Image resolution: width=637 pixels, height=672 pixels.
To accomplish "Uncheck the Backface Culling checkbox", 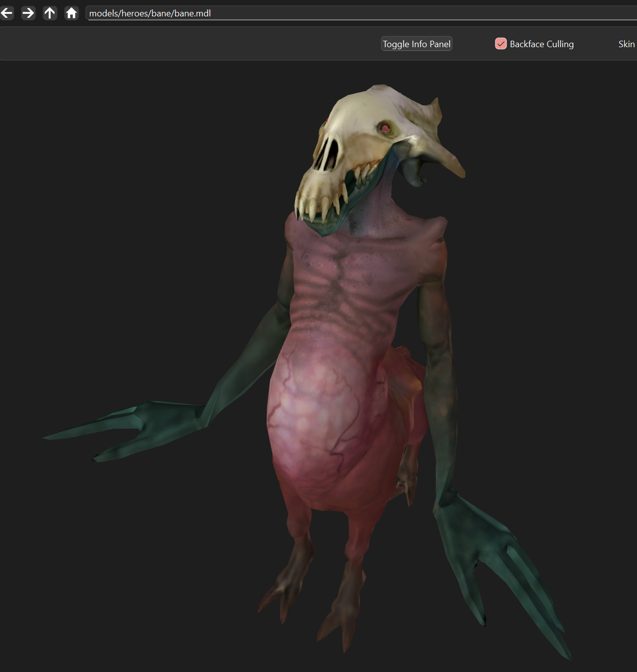I will pos(501,44).
